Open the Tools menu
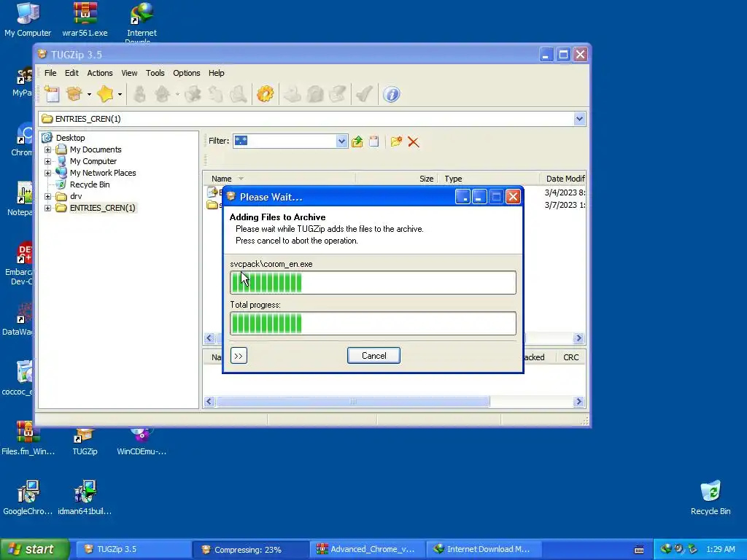Image resolution: width=747 pixels, height=560 pixels. point(155,73)
